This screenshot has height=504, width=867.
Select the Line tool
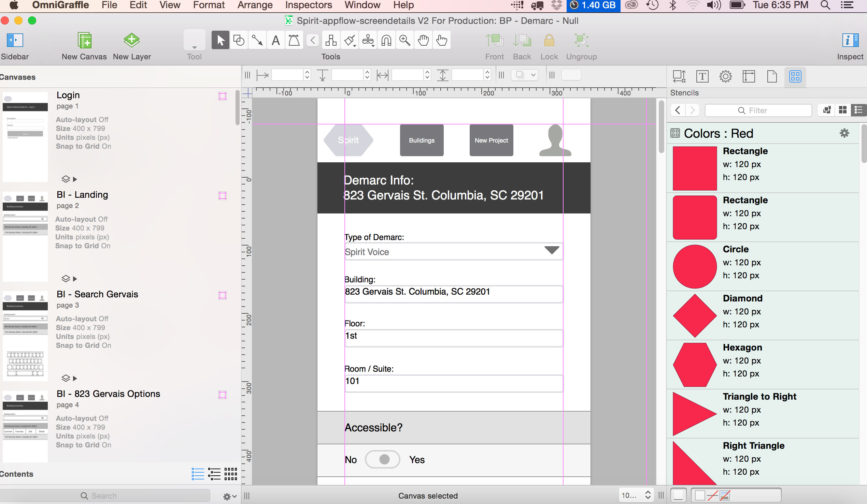click(257, 40)
